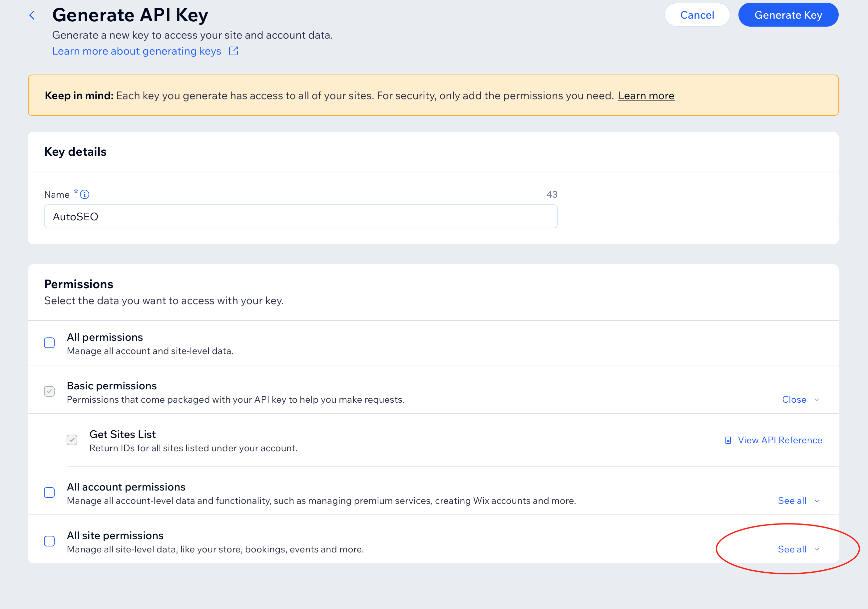Click the external link icon after generating keys link

[233, 51]
